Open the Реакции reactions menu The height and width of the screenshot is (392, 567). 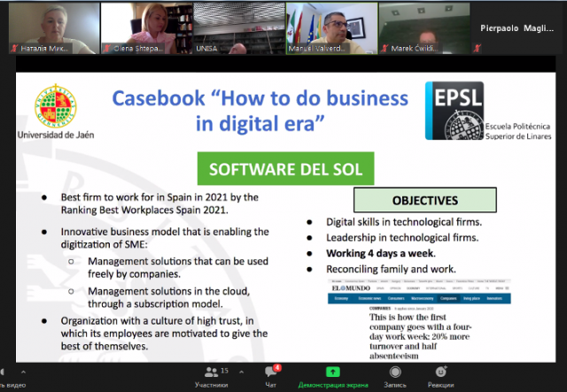[x=440, y=375]
